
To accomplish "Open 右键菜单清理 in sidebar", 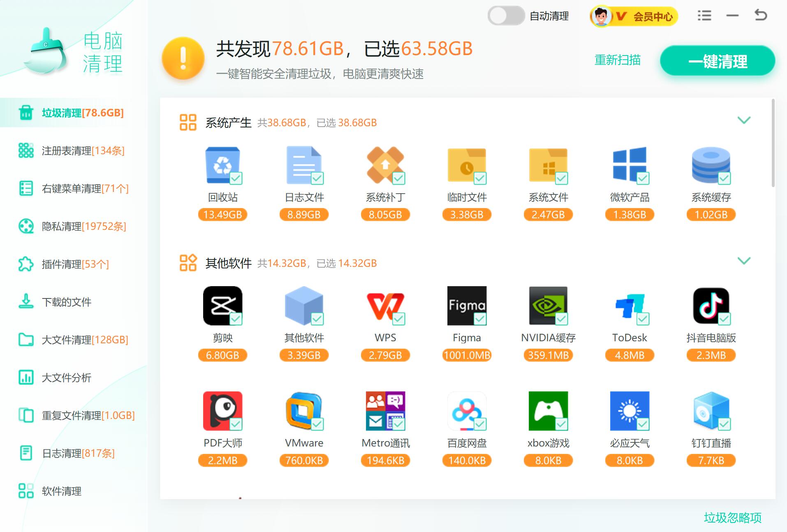I will click(74, 188).
